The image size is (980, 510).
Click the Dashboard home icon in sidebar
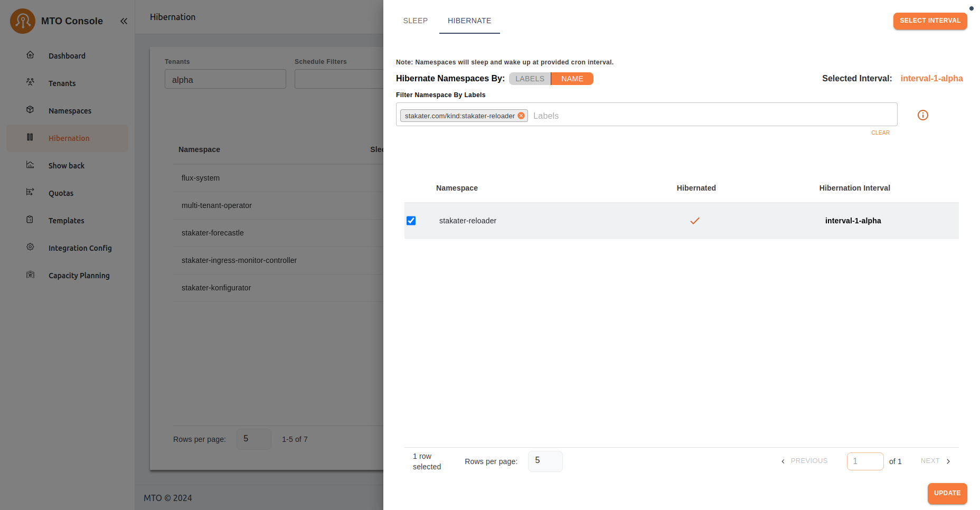[x=30, y=55]
